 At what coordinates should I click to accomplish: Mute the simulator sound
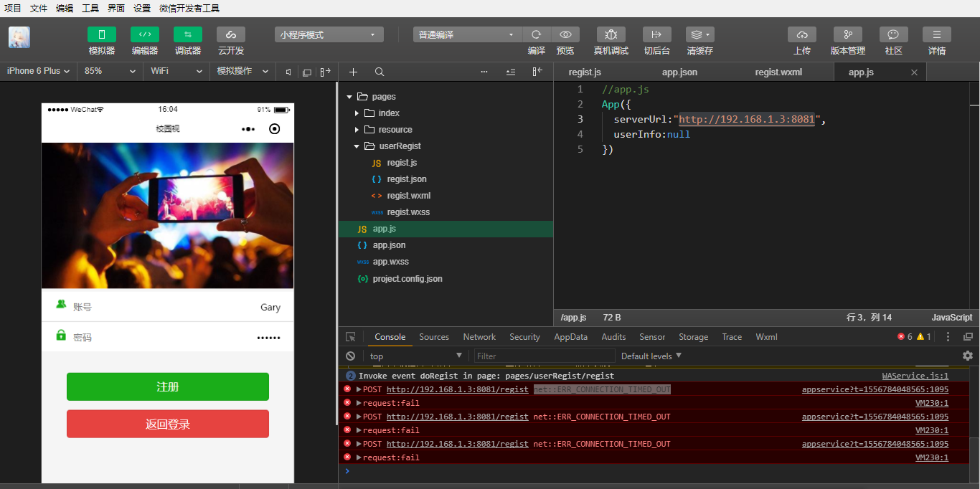point(288,72)
